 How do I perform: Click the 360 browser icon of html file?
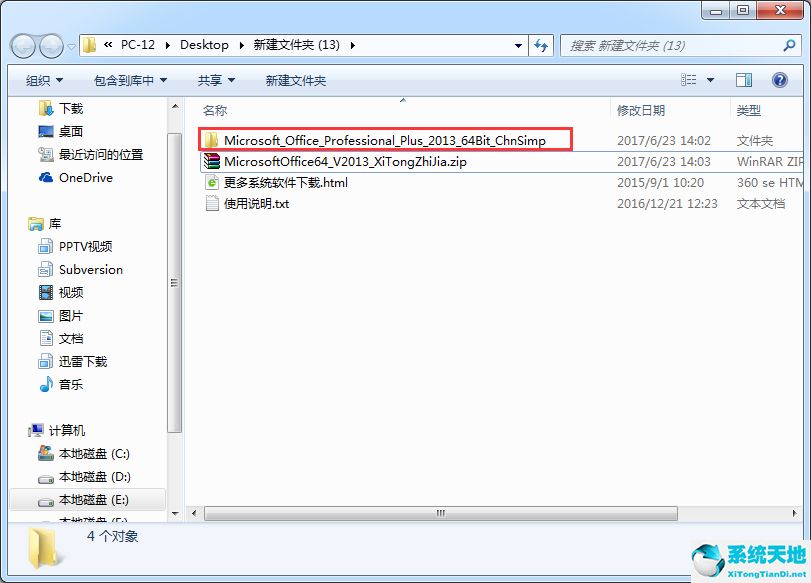coord(212,183)
